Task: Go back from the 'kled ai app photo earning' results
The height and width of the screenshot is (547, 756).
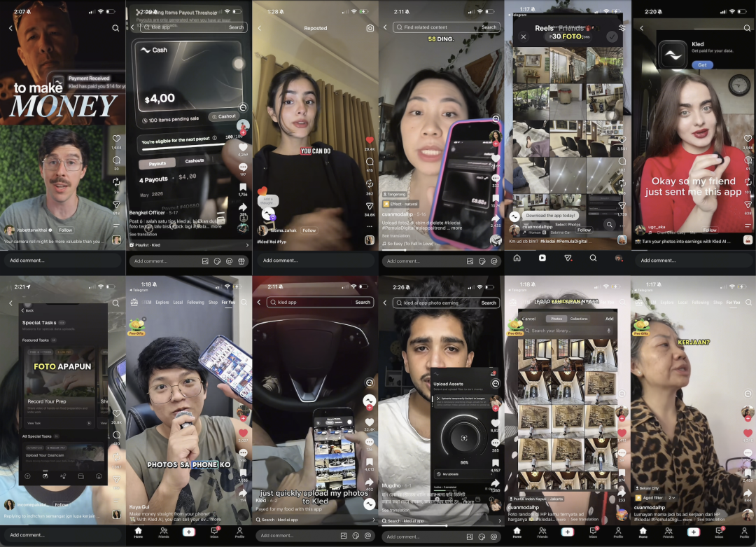Action: point(385,303)
